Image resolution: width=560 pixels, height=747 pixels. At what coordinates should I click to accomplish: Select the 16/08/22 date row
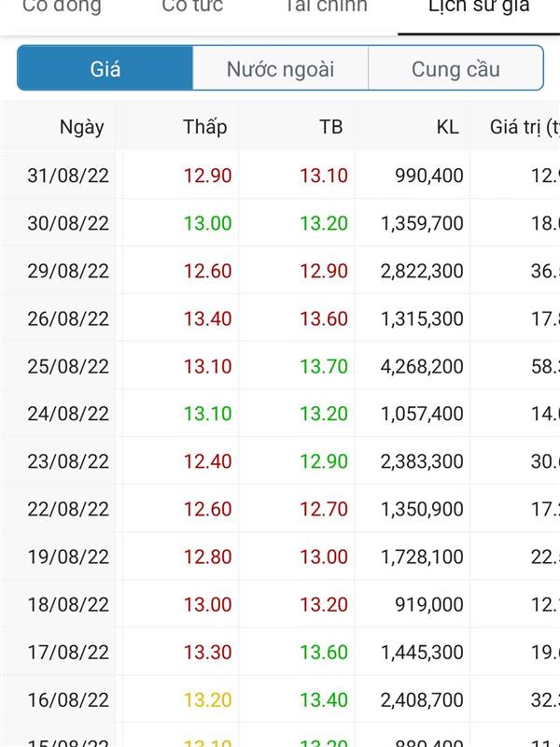(x=68, y=699)
